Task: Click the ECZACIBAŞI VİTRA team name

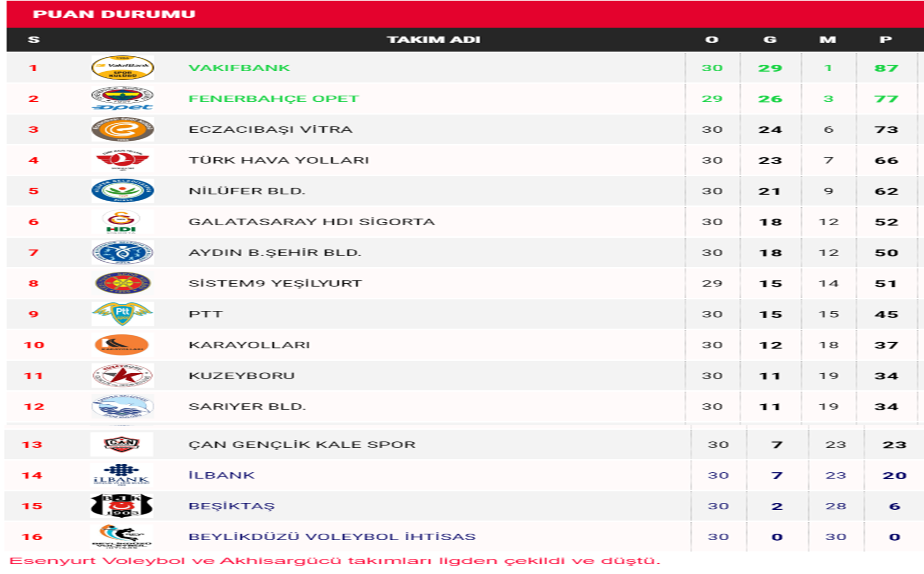Action: [x=270, y=129]
